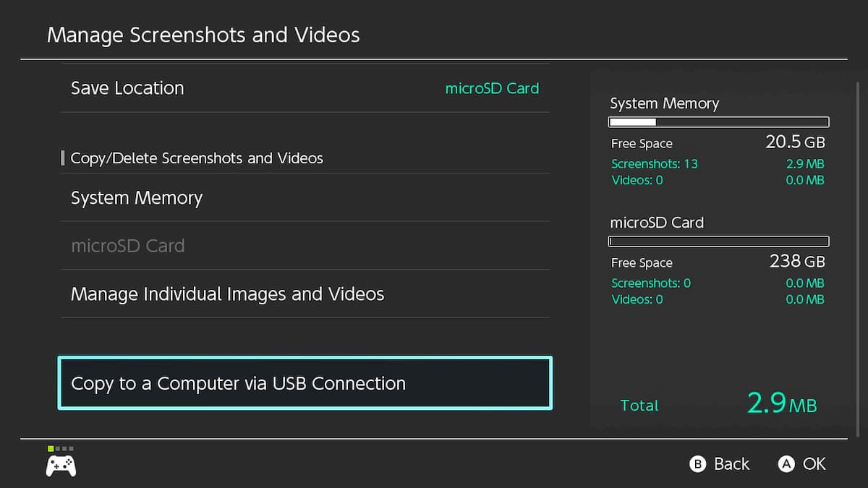Click the Screenshots: 13 count text

point(654,163)
